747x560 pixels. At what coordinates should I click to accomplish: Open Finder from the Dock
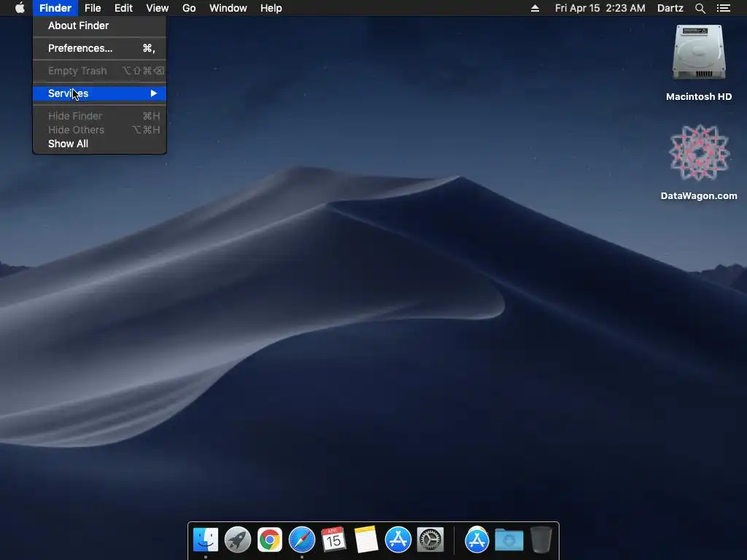pos(205,540)
